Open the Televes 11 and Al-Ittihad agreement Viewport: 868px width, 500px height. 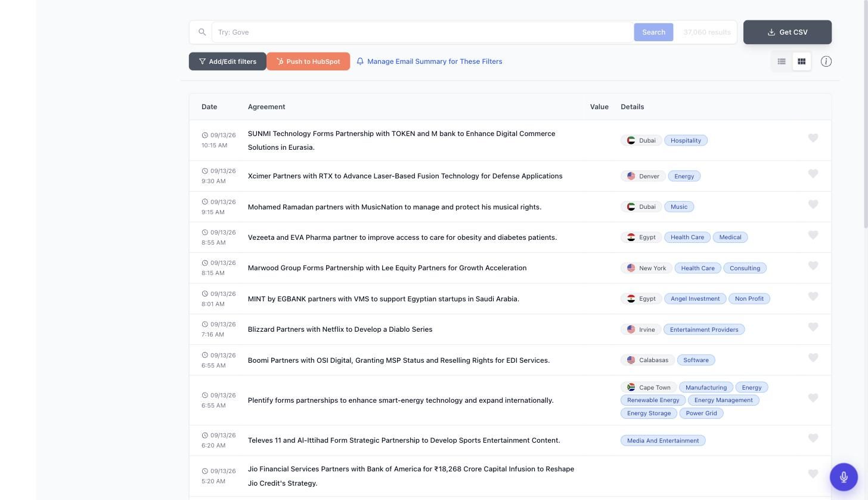point(404,440)
